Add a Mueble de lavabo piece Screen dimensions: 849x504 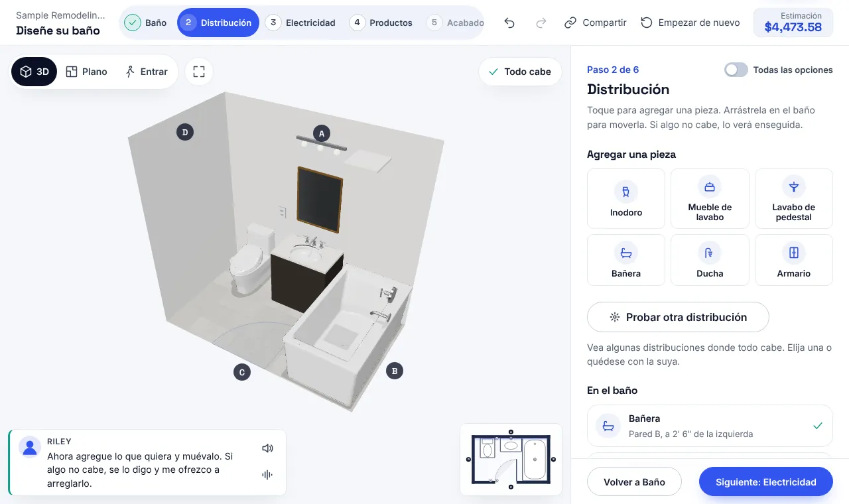(710, 198)
